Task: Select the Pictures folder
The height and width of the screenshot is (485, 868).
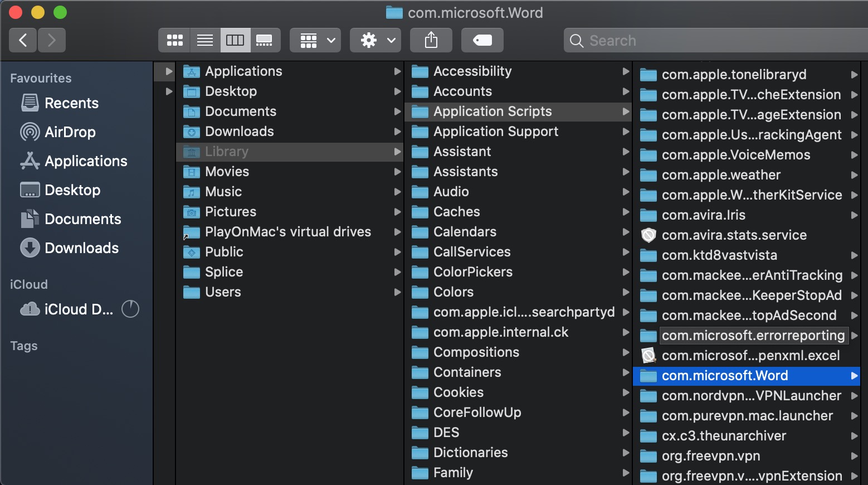Action: coord(289,212)
